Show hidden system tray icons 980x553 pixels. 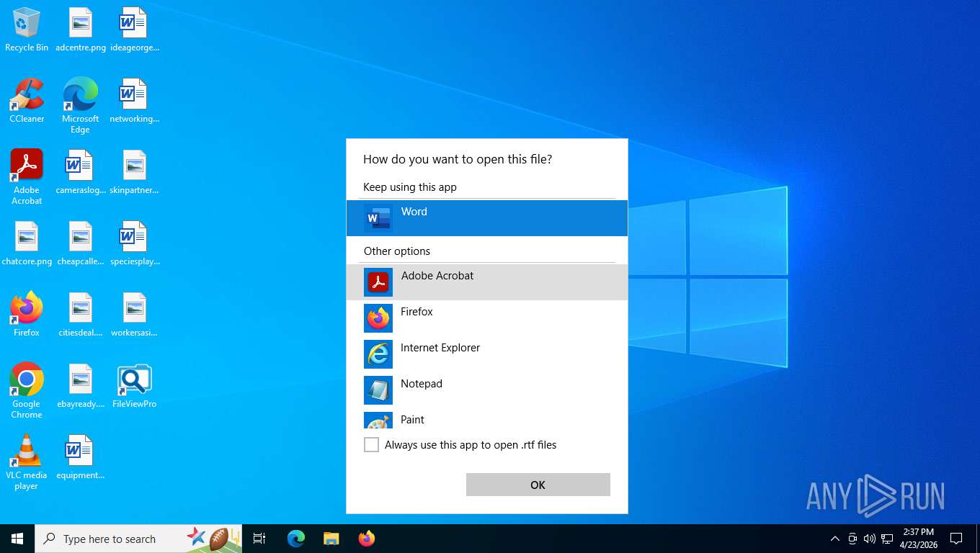(835, 539)
